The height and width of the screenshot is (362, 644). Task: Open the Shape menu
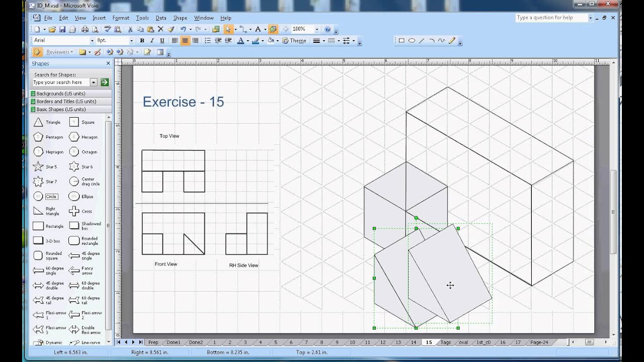(180, 18)
